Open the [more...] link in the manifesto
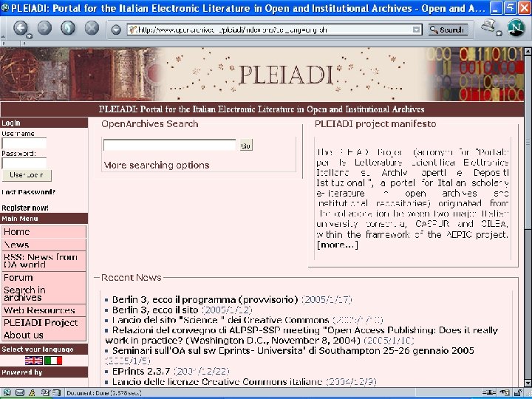 click(337, 245)
